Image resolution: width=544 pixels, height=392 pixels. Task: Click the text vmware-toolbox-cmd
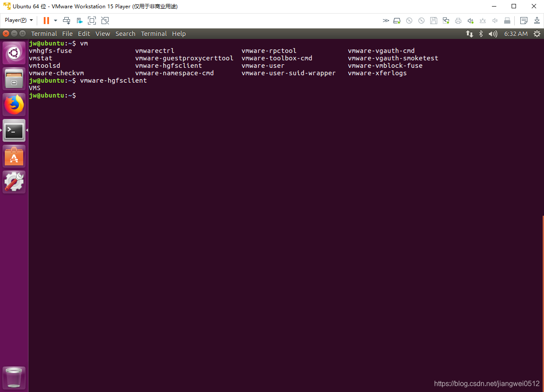pyautogui.click(x=277, y=58)
